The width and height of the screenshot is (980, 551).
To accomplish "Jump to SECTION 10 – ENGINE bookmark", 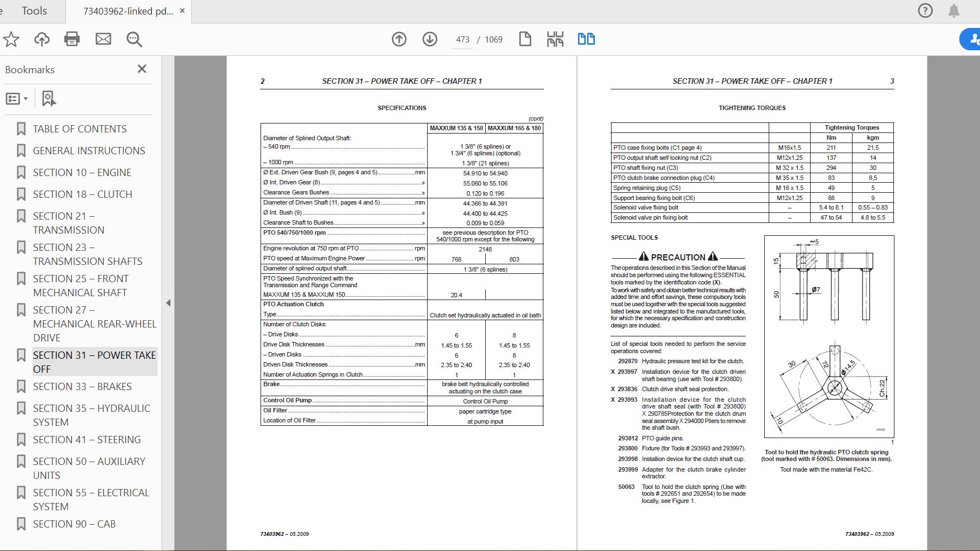I will (82, 173).
